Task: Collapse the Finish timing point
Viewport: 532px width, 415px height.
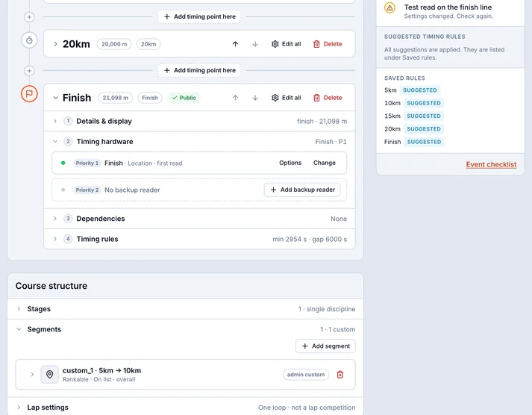Action: [55, 98]
